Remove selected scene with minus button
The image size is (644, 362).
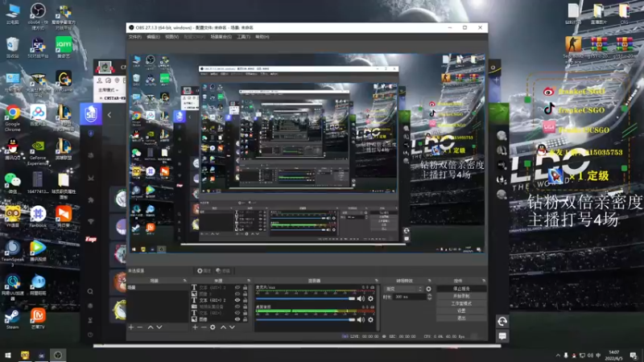point(140,327)
